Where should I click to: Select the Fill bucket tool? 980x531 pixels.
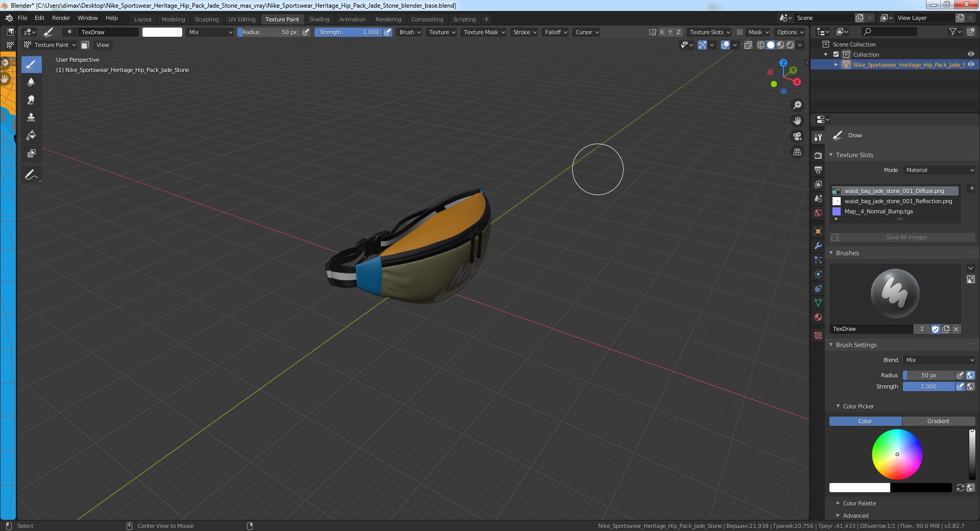31,135
